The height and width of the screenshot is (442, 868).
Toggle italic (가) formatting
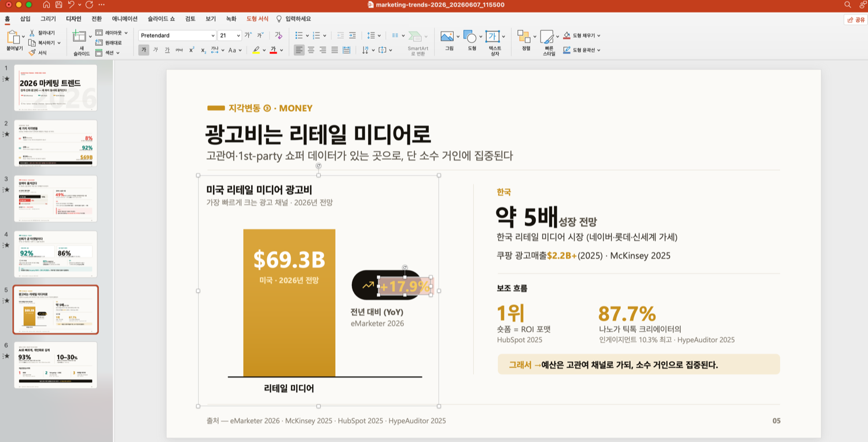pyautogui.click(x=155, y=50)
